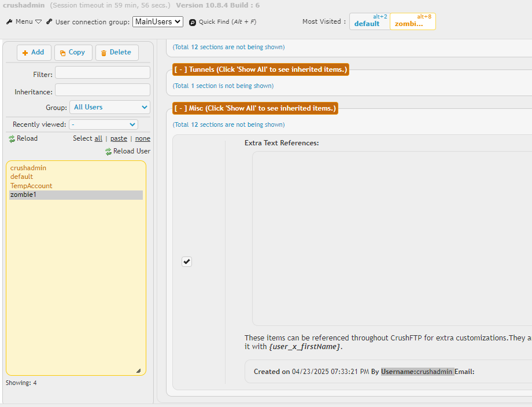The image size is (532, 407).
Task: Click the paste link
Action: [119, 138]
